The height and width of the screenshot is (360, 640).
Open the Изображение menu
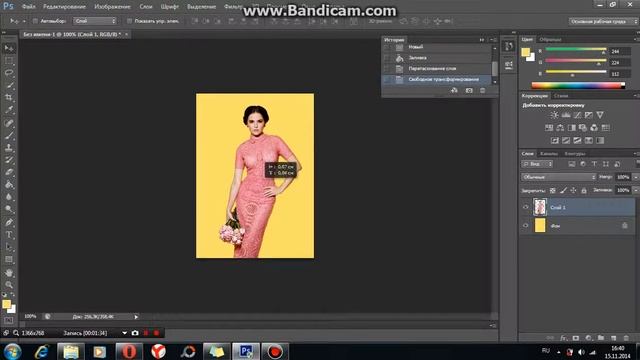(x=112, y=7)
